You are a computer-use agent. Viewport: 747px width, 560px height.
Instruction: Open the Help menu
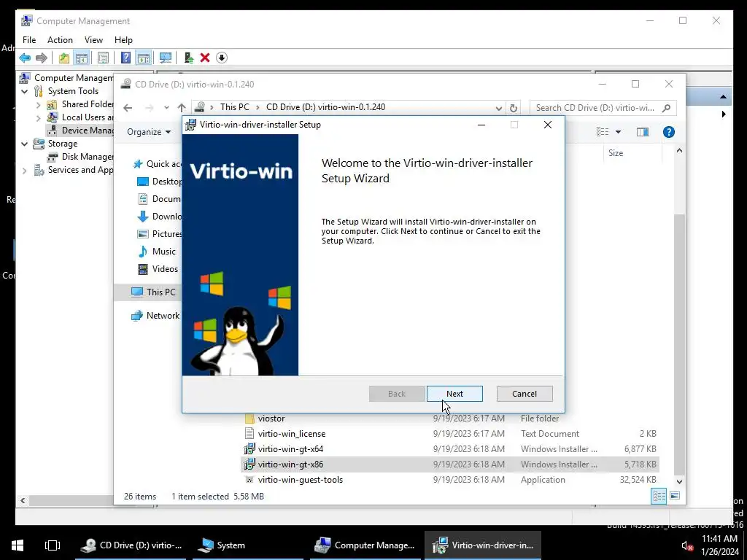(123, 40)
